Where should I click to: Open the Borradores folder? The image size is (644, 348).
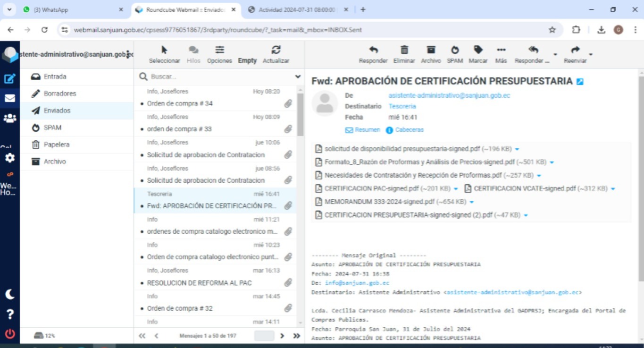tap(59, 93)
